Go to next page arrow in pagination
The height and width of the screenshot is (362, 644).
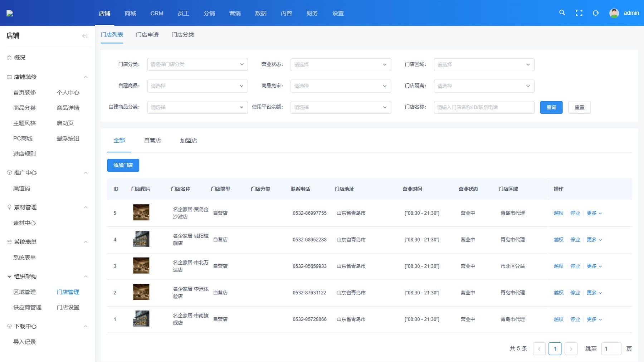pos(571,349)
